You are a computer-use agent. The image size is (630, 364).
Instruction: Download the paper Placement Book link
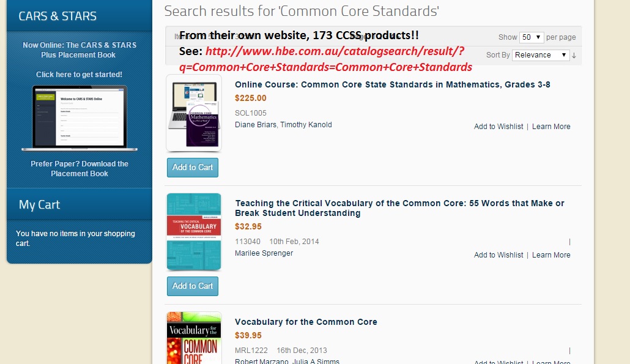coord(80,169)
